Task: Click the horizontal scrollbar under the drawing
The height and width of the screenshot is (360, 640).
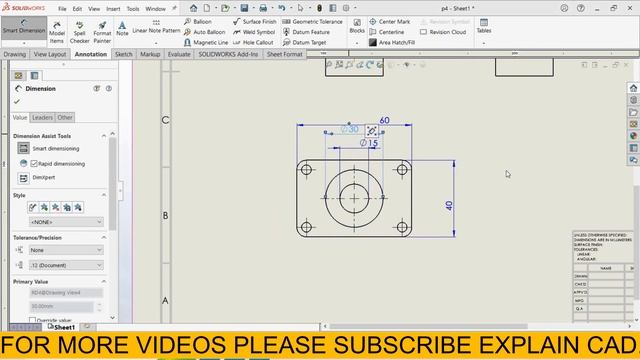Action: click(429, 326)
